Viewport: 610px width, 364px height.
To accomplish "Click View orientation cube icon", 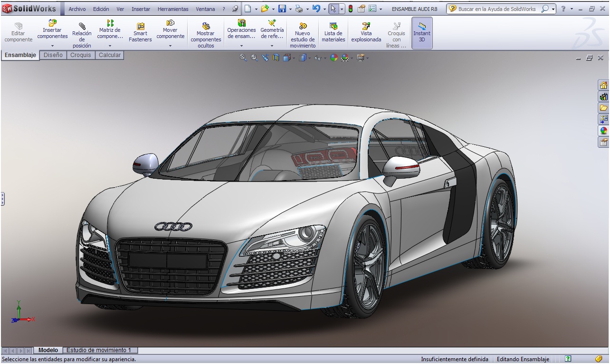I will (286, 57).
